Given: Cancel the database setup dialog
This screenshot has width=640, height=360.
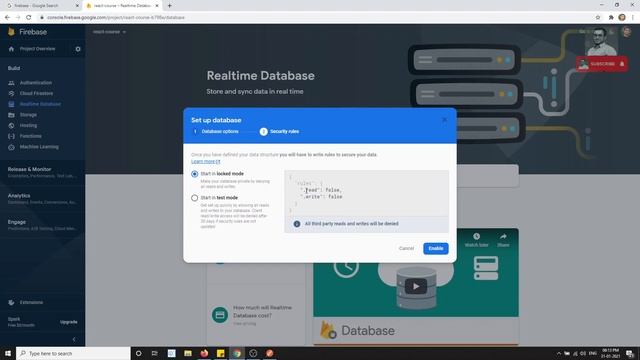Looking at the screenshot, I should pos(406,248).
